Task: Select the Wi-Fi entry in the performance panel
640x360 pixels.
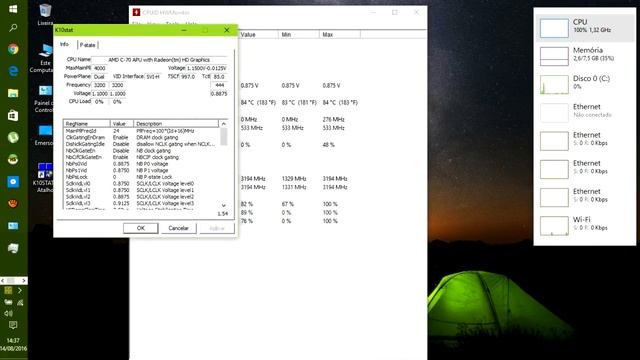Action: tap(585, 225)
